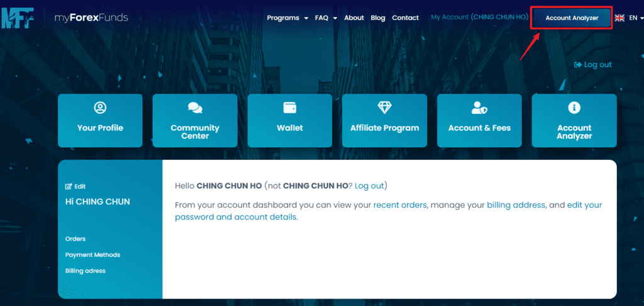Click Log out link at top right
644x306 pixels.
[593, 65]
